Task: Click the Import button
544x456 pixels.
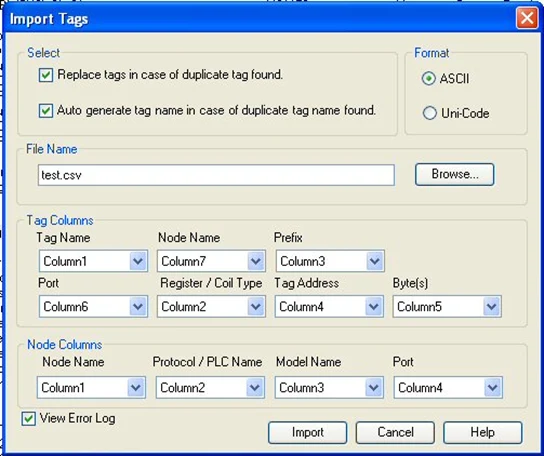Action: point(307,432)
